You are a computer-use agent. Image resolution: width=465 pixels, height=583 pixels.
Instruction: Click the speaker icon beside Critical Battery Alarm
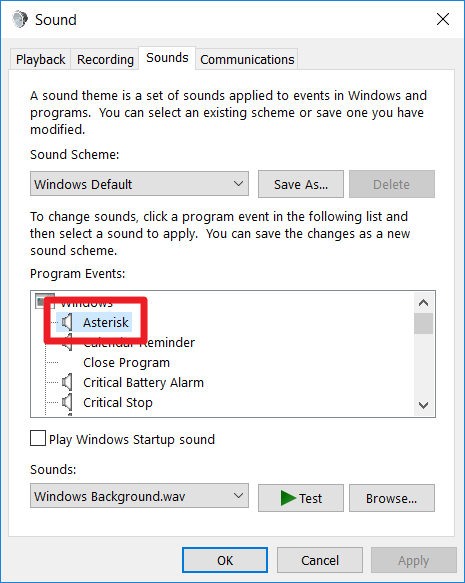(x=67, y=382)
